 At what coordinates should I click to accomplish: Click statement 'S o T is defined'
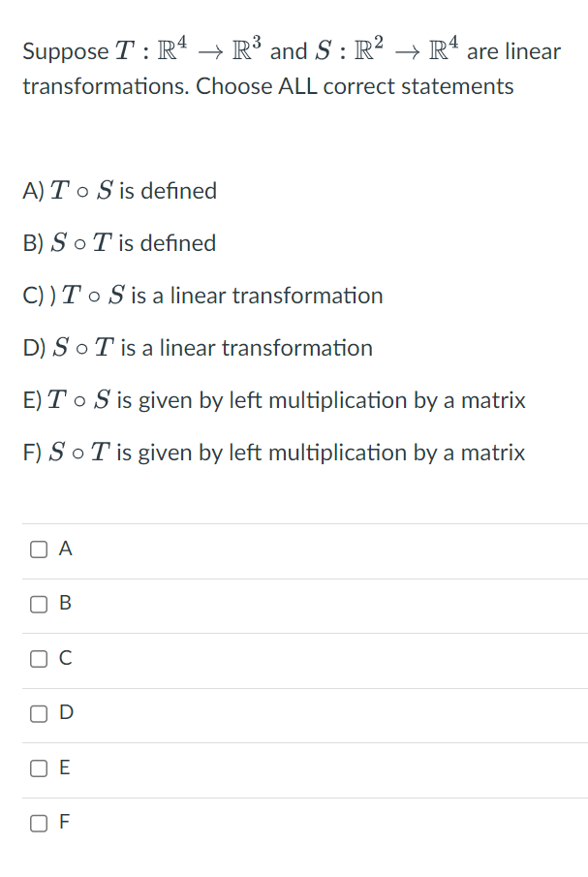(x=119, y=243)
